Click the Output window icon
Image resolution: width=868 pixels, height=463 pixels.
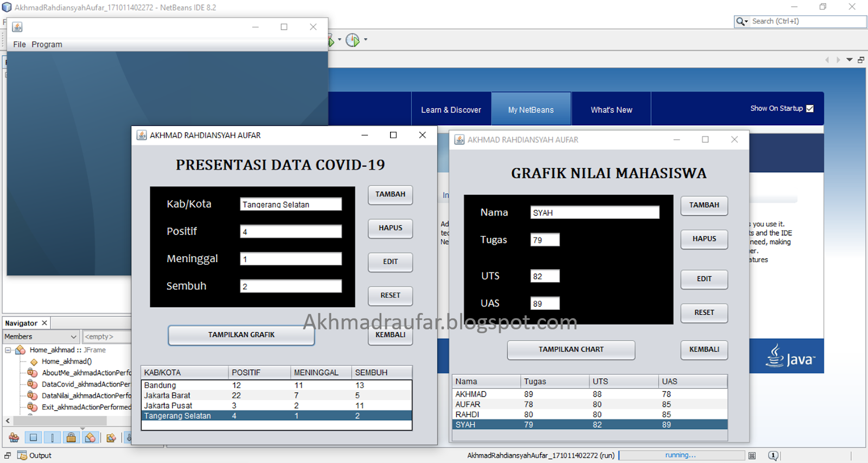click(x=22, y=455)
